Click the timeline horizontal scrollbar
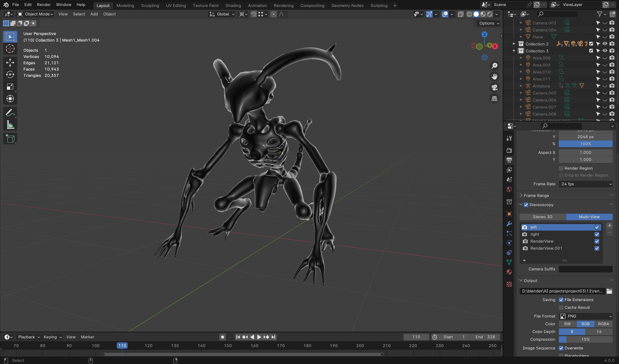The height and width of the screenshot is (364, 619). 243,354
